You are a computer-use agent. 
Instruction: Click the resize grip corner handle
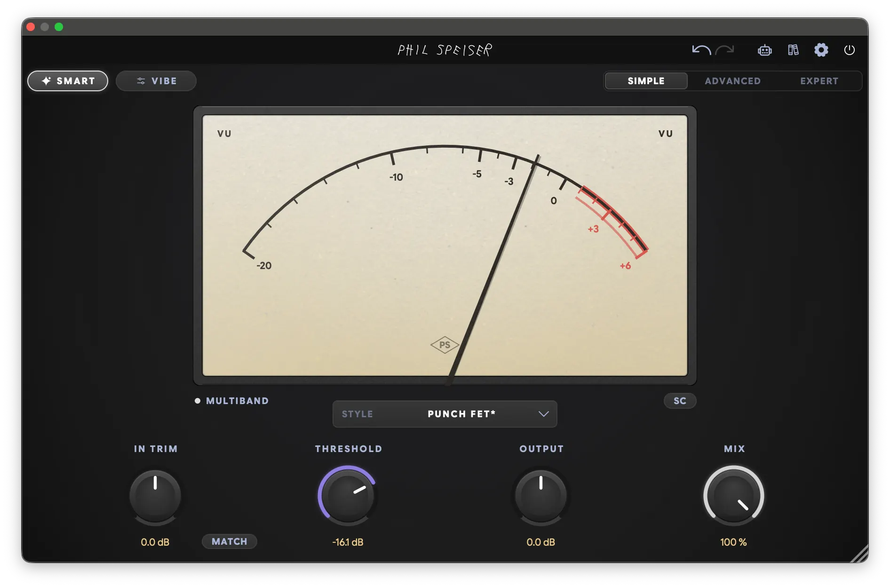(860, 554)
